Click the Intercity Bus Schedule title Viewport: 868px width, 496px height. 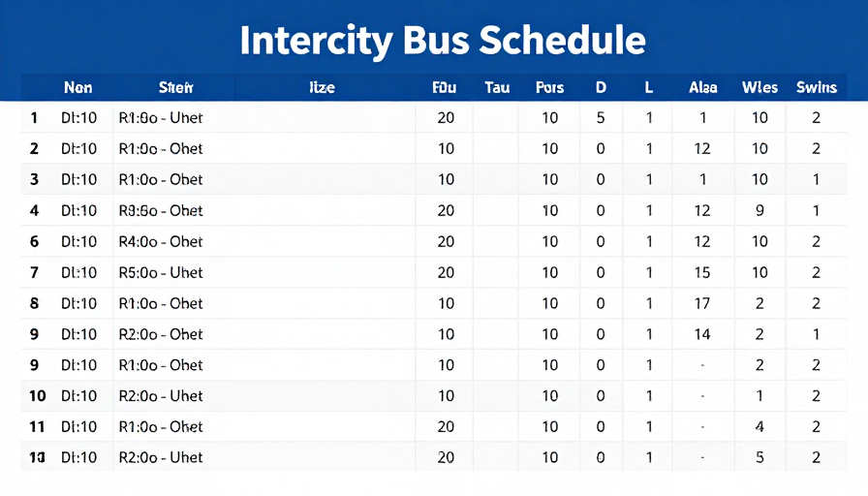click(x=443, y=41)
